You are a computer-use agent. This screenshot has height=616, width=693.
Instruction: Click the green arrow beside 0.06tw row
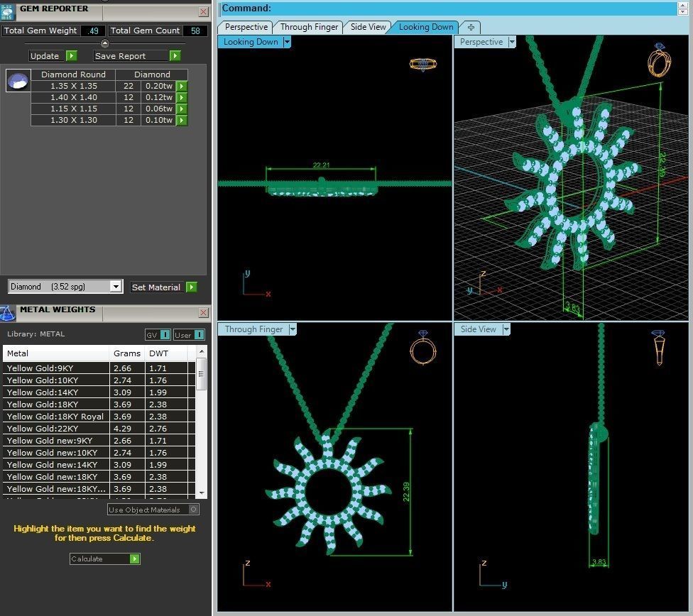pyautogui.click(x=182, y=109)
